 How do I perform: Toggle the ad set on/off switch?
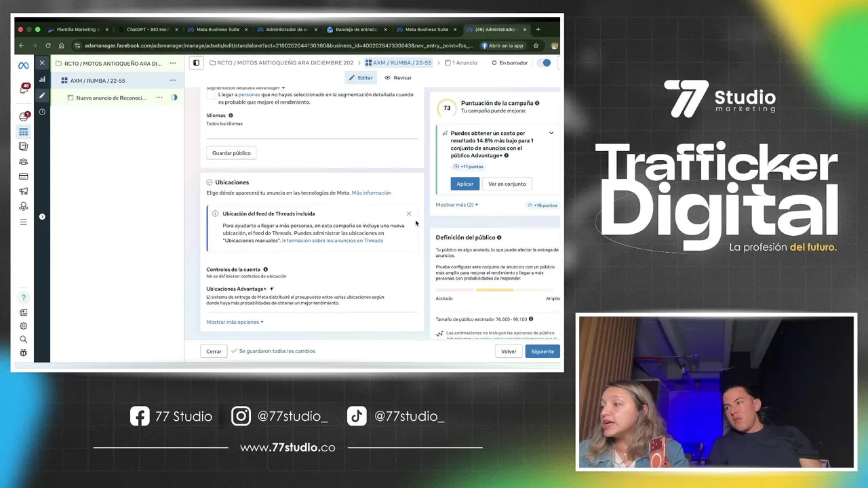[544, 63]
